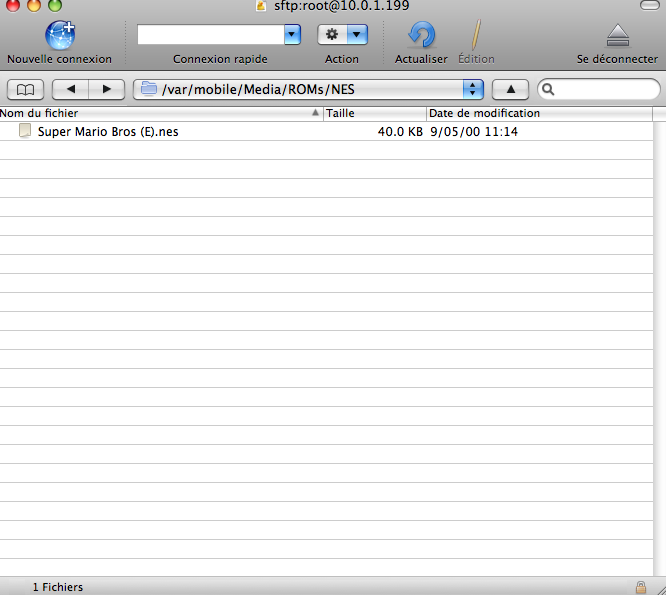The image size is (666, 595).
Task: Click the magnifier icon in search field
Action: pos(548,90)
